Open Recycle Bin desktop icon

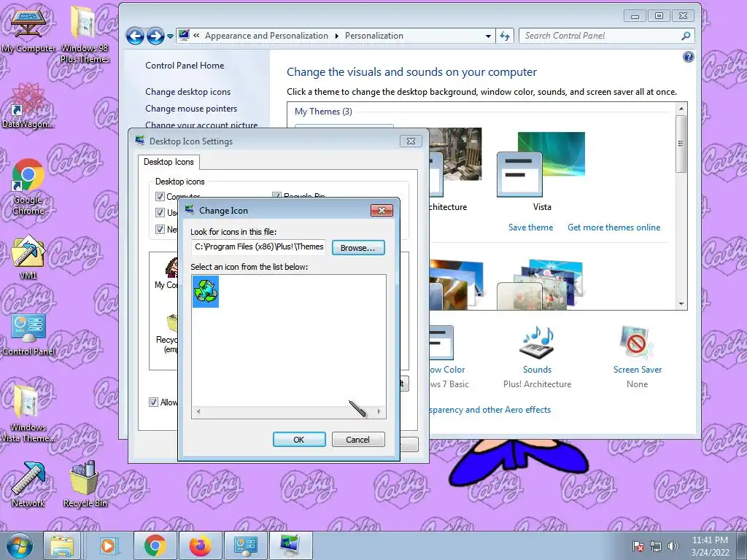(85, 484)
